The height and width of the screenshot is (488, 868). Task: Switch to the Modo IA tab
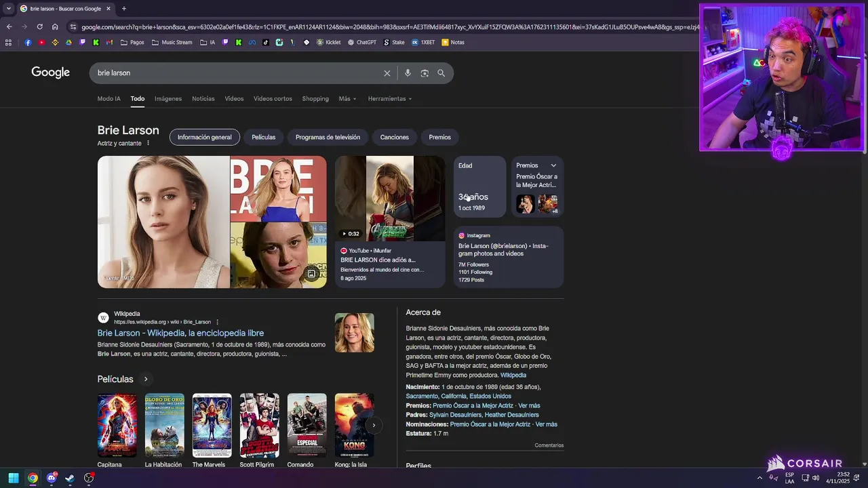pyautogui.click(x=109, y=99)
